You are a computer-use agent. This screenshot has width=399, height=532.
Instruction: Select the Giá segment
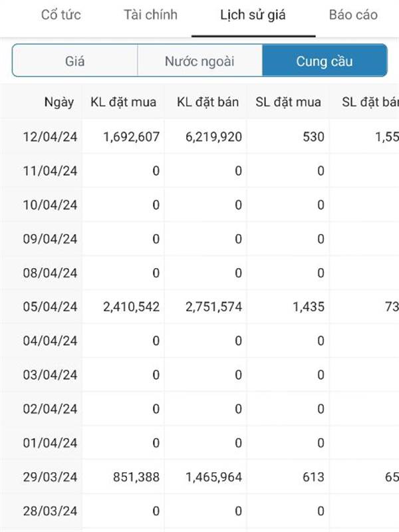coord(75,61)
